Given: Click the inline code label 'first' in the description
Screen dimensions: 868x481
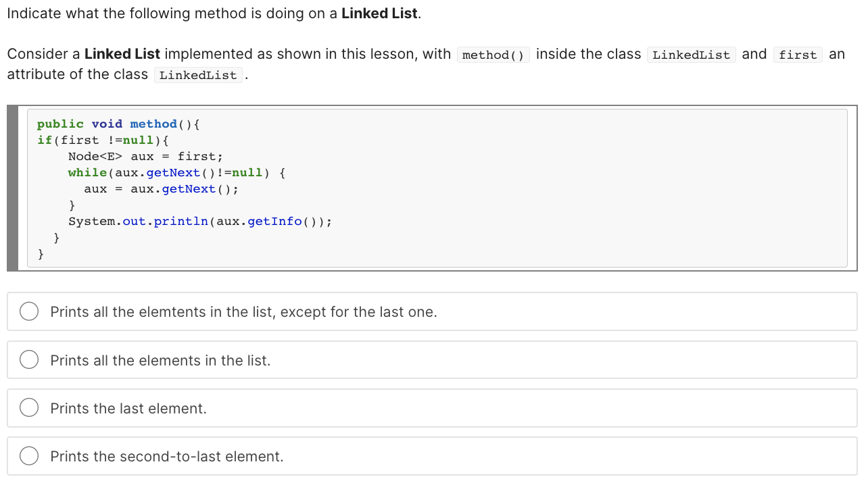Looking at the screenshot, I should click(798, 55).
